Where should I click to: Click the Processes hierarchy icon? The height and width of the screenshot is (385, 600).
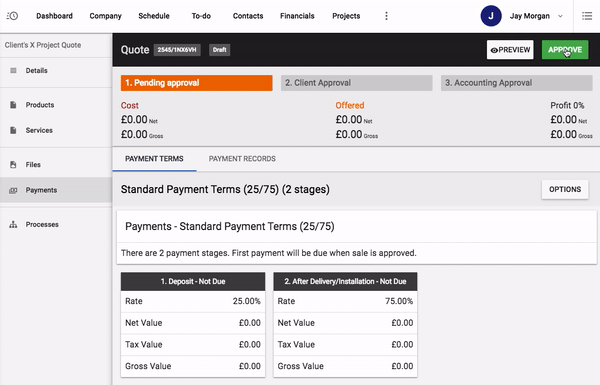click(x=13, y=224)
